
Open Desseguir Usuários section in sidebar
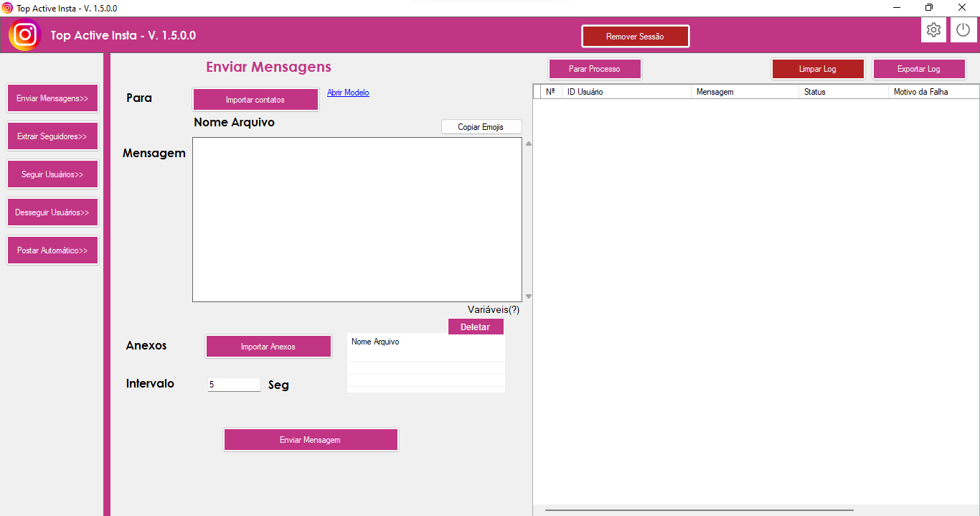[x=52, y=212]
